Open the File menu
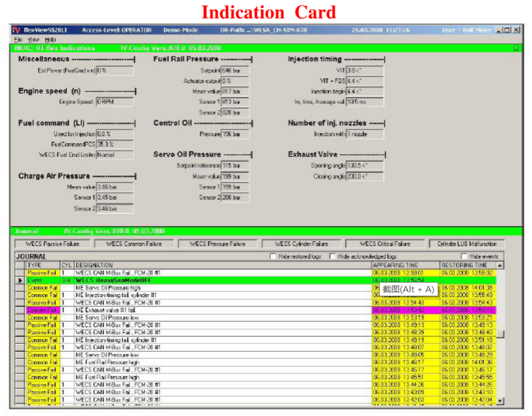The image size is (532, 416). click(18, 39)
